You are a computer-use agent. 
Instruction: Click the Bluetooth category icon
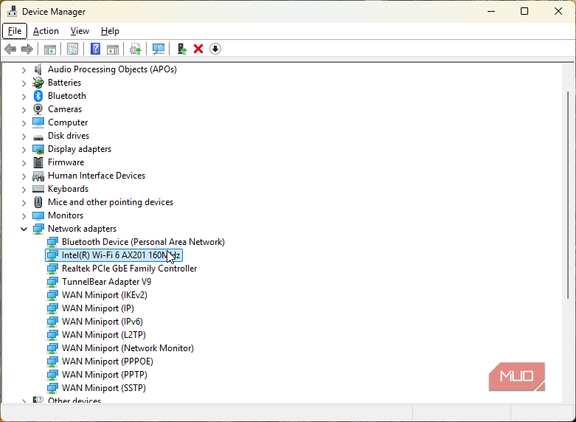click(x=38, y=96)
